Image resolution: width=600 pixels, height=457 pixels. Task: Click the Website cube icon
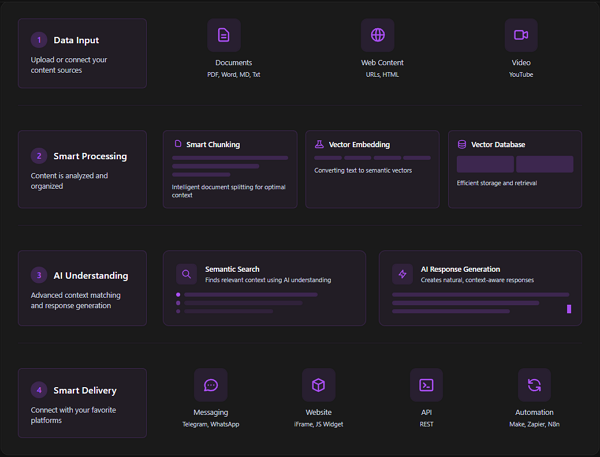(318, 385)
